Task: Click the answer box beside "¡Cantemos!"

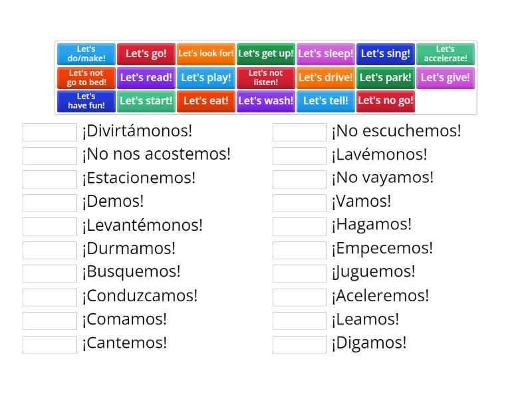Action: pyautogui.click(x=49, y=344)
